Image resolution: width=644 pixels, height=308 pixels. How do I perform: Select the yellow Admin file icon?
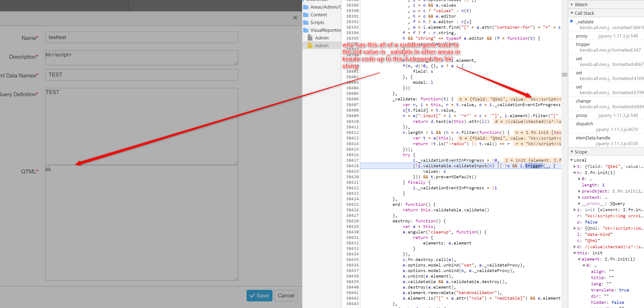click(310, 45)
